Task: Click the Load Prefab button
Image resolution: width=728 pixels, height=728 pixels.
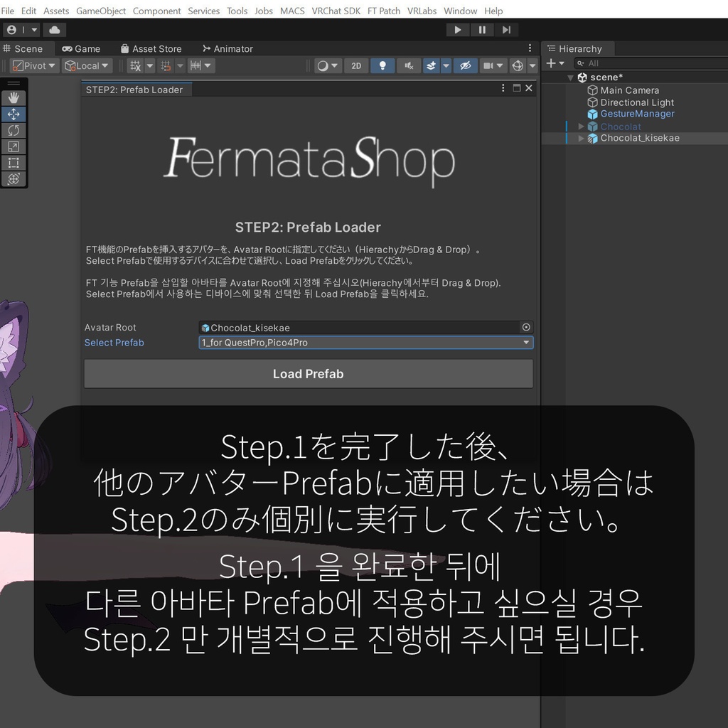Action: [308, 373]
